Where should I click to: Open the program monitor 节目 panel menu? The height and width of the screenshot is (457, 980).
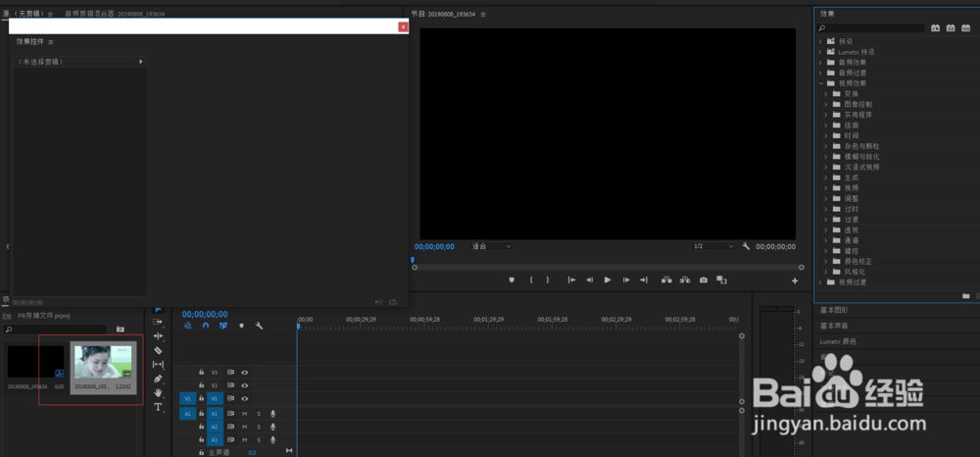483,14
